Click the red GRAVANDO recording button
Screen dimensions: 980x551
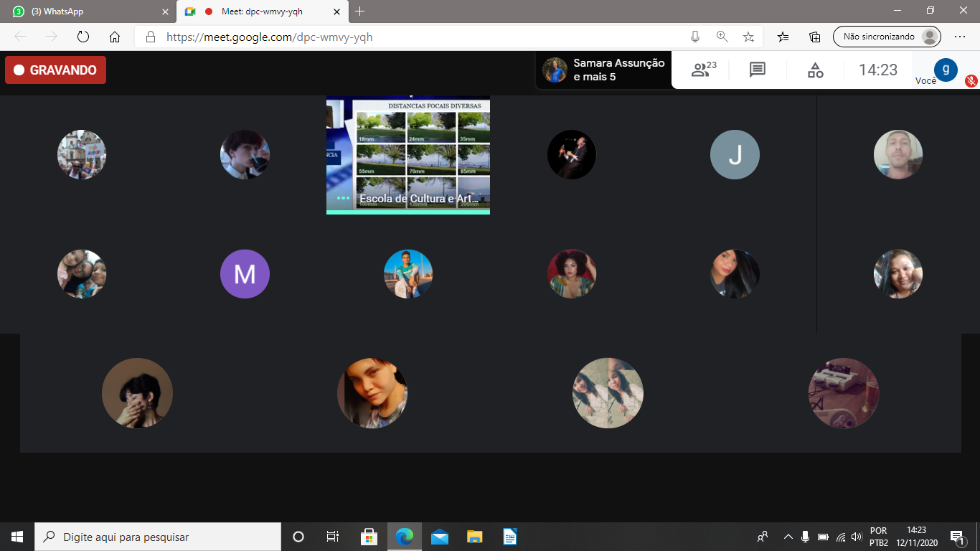55,70
